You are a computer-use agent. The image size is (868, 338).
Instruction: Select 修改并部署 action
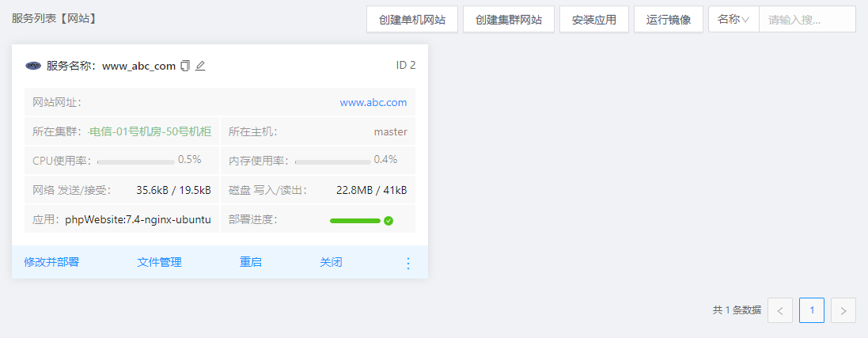pyautogui.click(x=51, y=262)
